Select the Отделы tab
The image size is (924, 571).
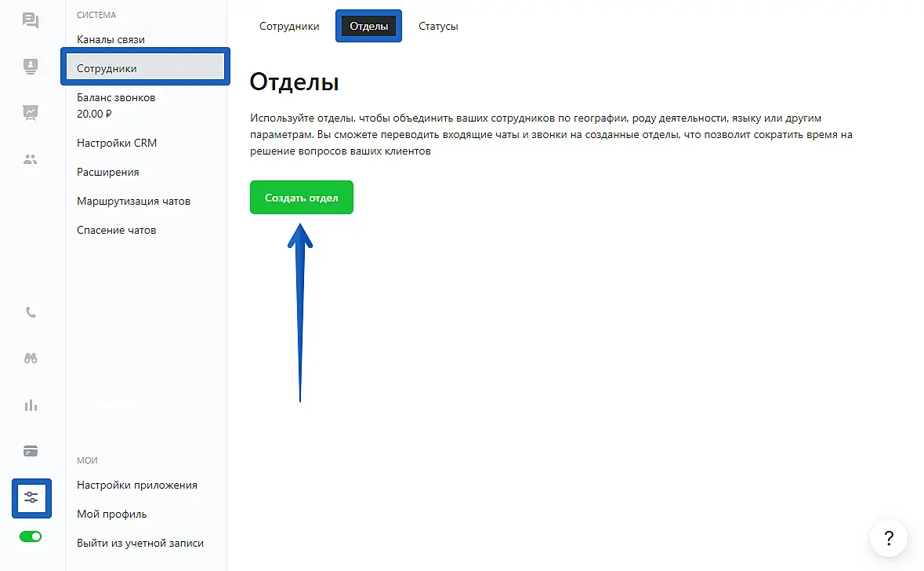(x=368, y=26)
